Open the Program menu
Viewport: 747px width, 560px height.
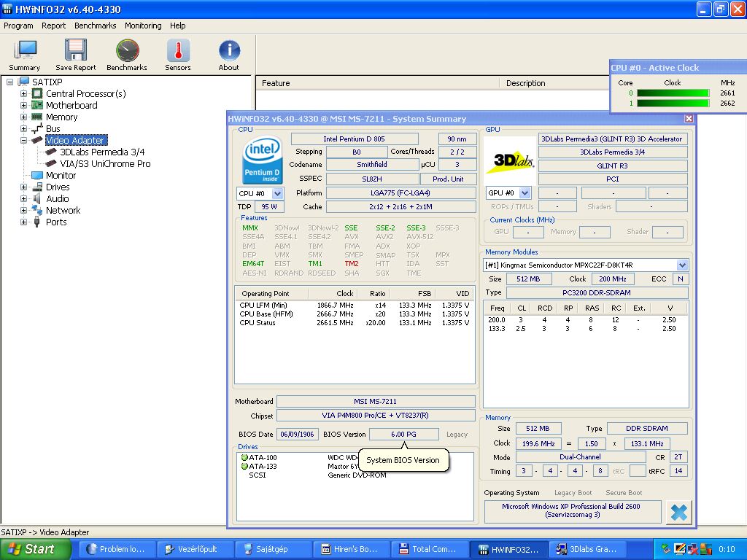tap(18, 26)
